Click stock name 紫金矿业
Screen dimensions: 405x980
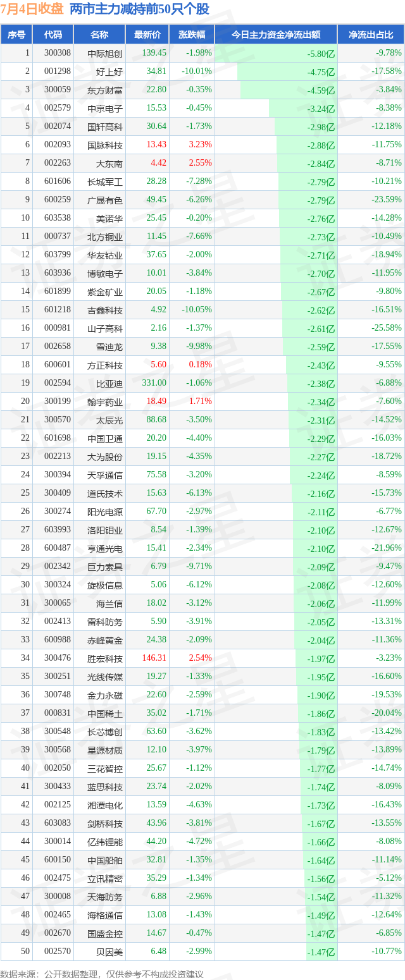pos(105,291)
